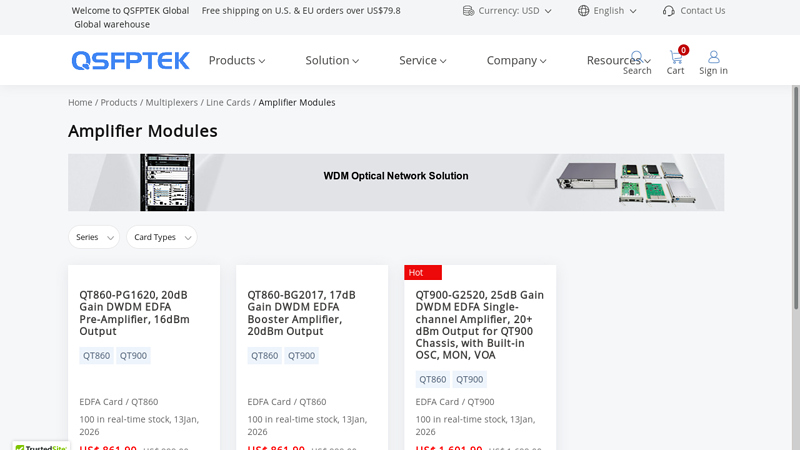Open the Solution menu
Screen dimensions: 800x450
(x=332, y=60)
